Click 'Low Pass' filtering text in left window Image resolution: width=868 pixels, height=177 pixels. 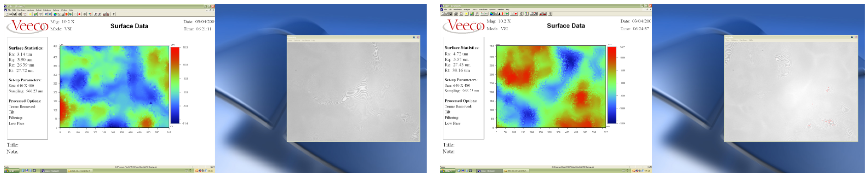[16, 123]
